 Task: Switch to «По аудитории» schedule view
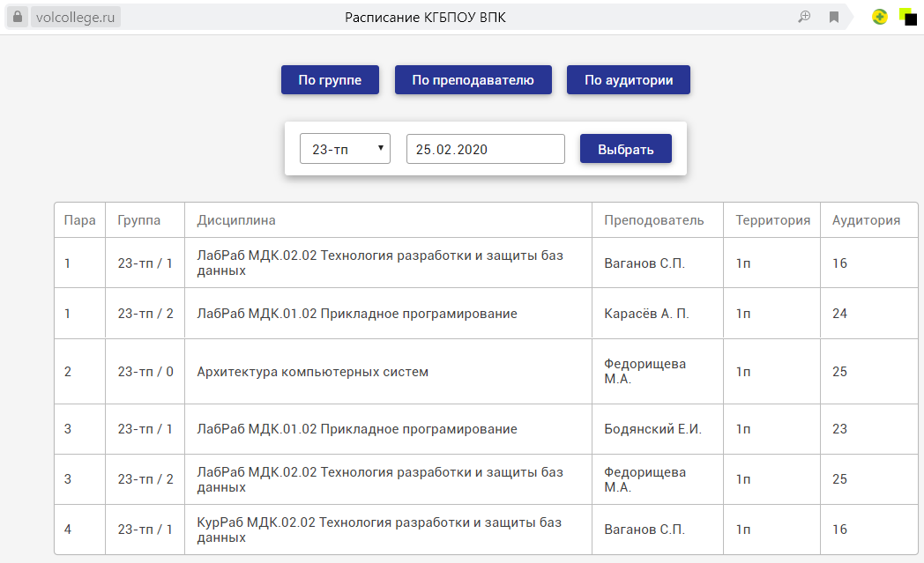pyautogui.click(x=628, y=80)
